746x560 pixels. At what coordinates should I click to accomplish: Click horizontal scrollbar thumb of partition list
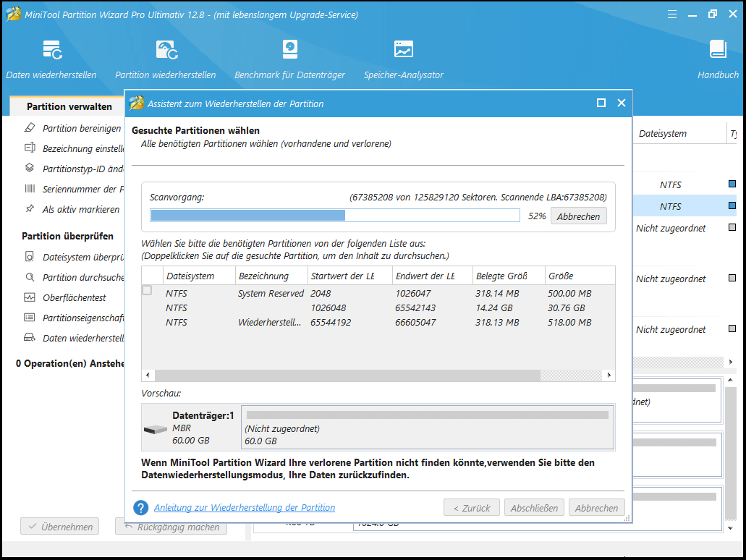(347, 375)
